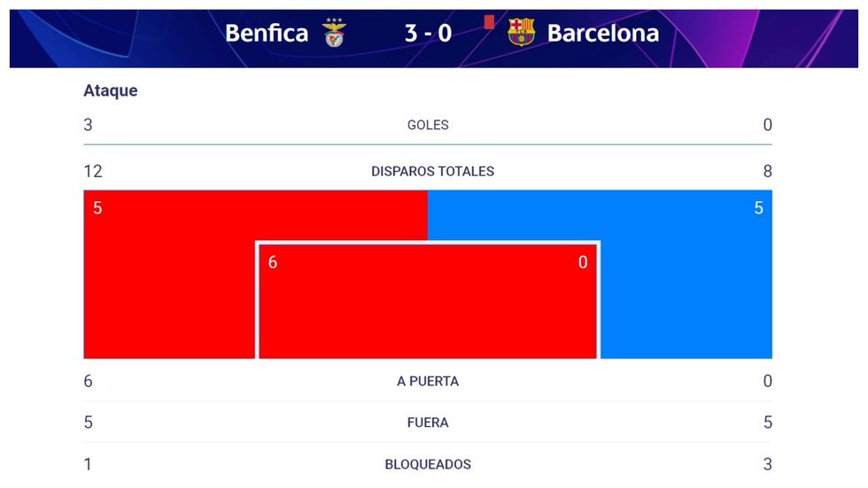Click the GOLES stat label
Screen dimensions: 868x488
tap(428, 125)
